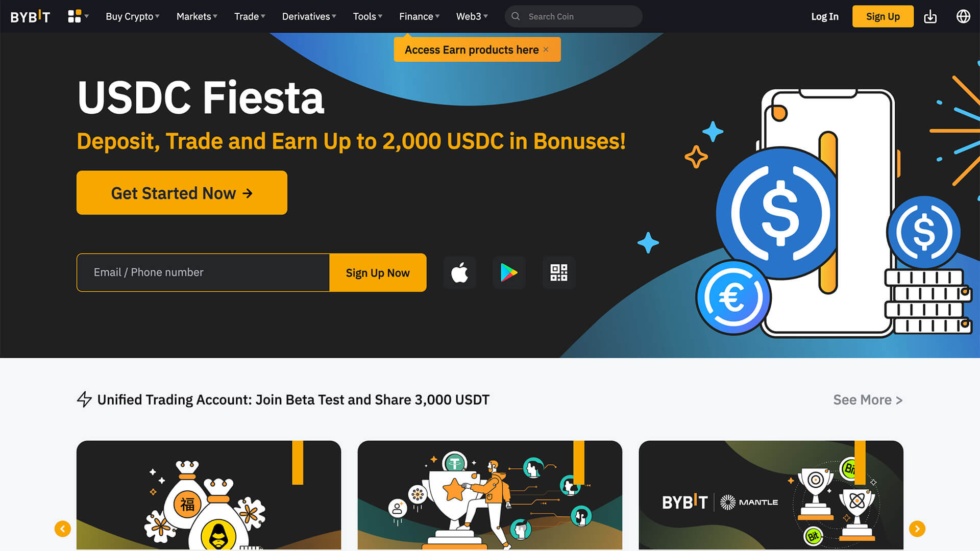Expand the Buy Crypto dropdown
The image size is (980, 551).
click(x=133, y=16)
